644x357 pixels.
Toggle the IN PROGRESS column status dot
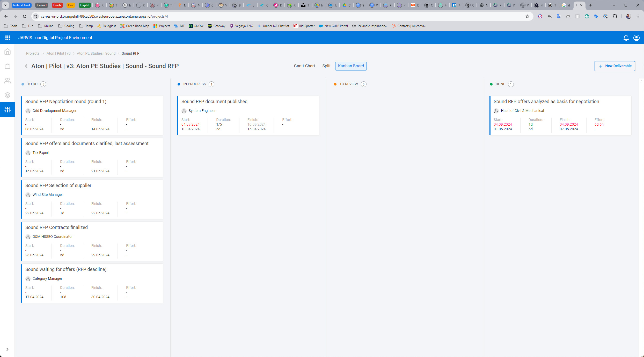[179, 84]
